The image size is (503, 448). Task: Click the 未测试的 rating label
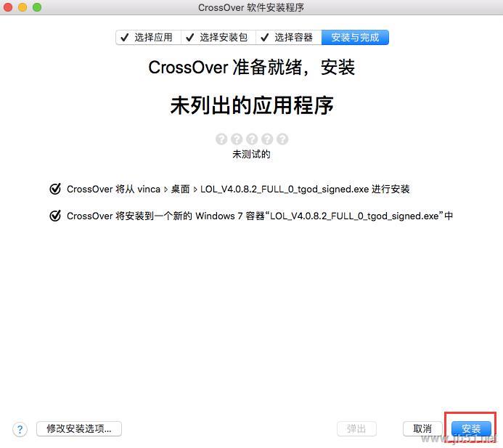(251, 155)
